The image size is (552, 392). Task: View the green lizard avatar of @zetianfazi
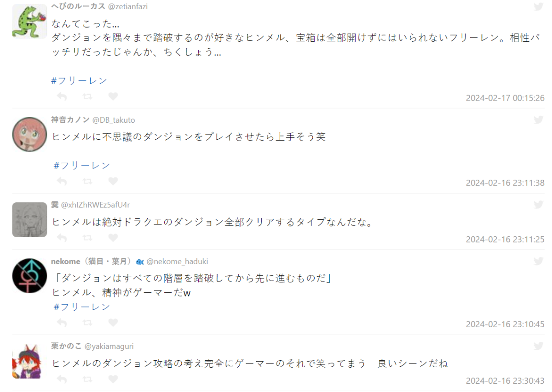[29, 21]
